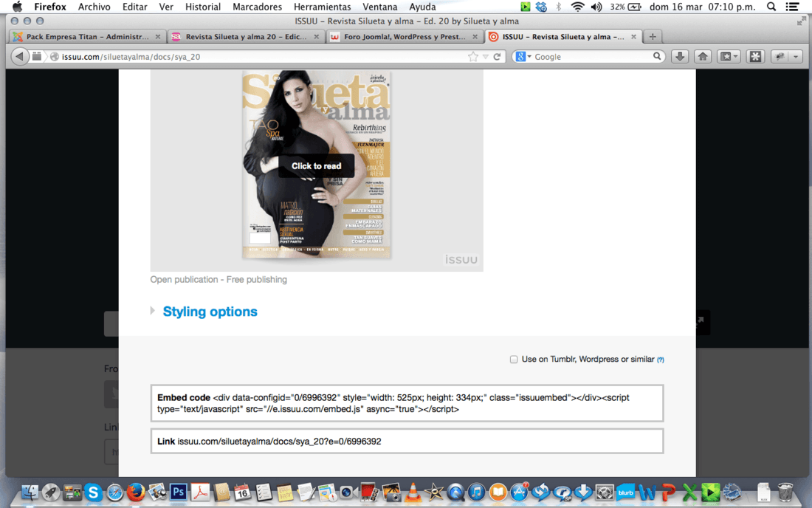Open the Firefox downloads arrow button
Image resolution: width=812 pixels, height=508 pixels.
point(680,56)
